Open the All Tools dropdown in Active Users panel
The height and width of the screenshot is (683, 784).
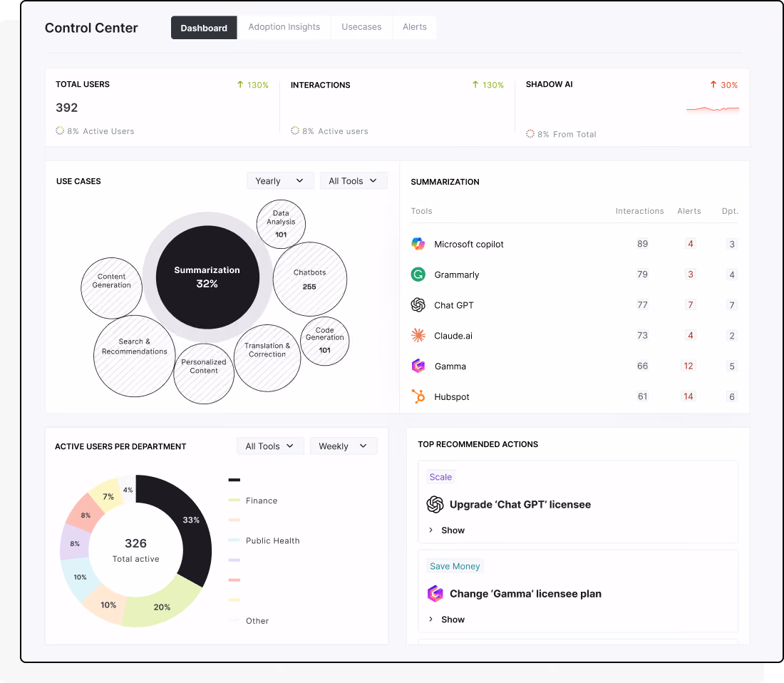[x=270, y=446]
